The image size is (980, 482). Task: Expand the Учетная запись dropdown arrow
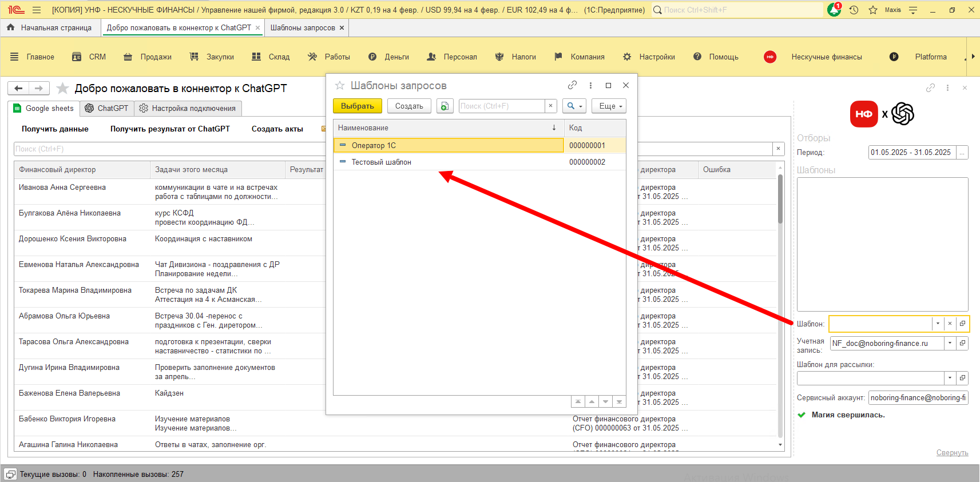click(x=950, y=344)
